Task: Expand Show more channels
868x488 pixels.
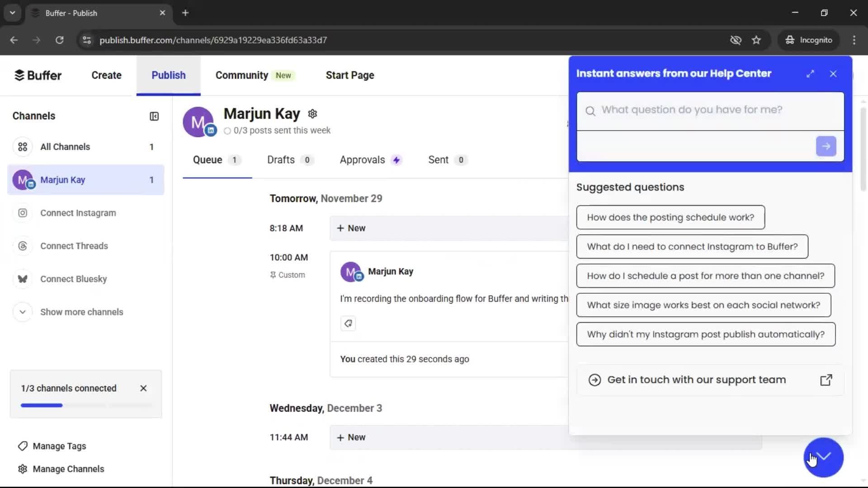Action: [x=81, y=312]
